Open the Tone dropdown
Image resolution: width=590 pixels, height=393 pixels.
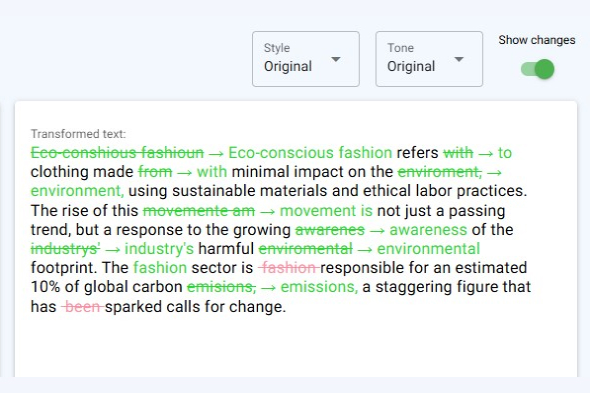pyautogui.click(x=429, y=59)
